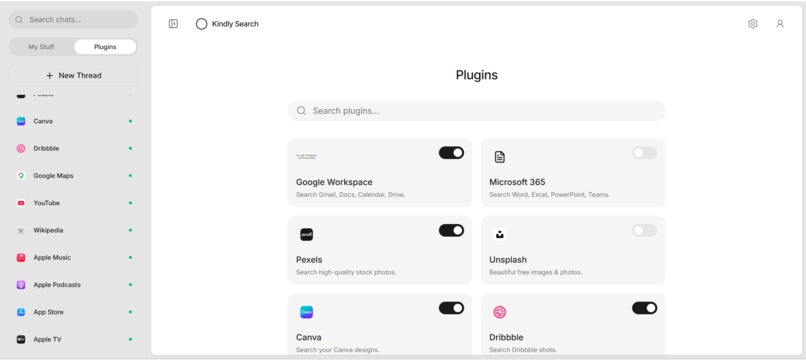The width and height of the screenshot is (806, 360).
Task: Turn off the Pexels plugin toggle
Action: coord(451,230)
